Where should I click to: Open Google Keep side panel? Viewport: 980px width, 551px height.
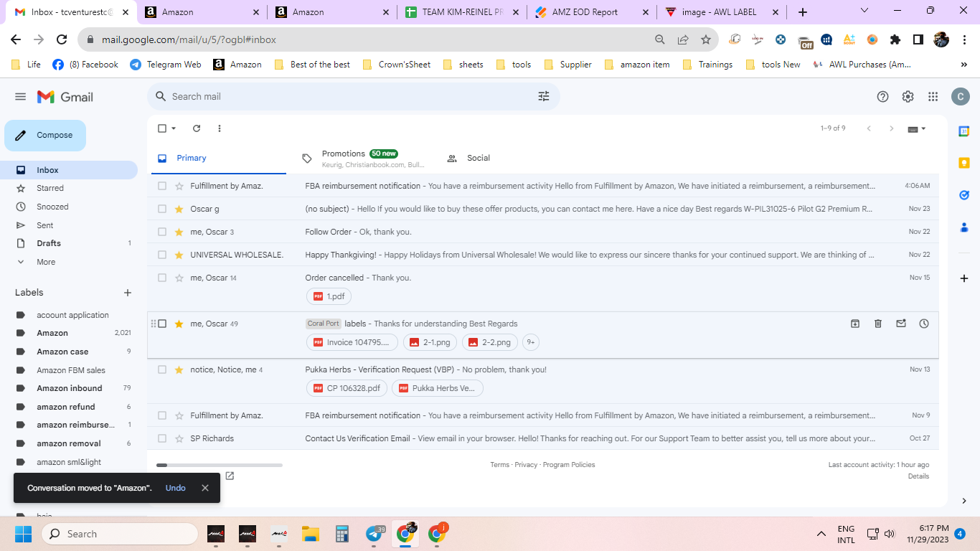(964, 163)
